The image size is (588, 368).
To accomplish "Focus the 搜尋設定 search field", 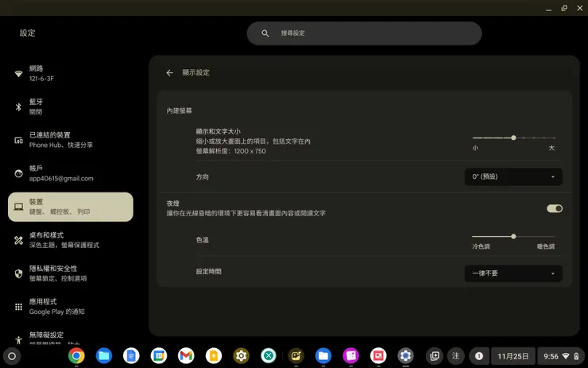I will (x=364, y=33).
